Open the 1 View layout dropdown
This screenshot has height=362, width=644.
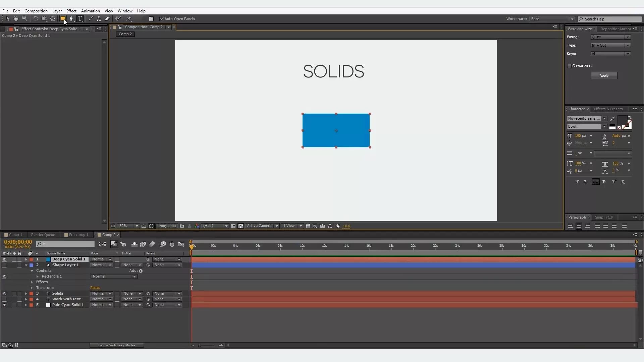click(x=292, y=226)
